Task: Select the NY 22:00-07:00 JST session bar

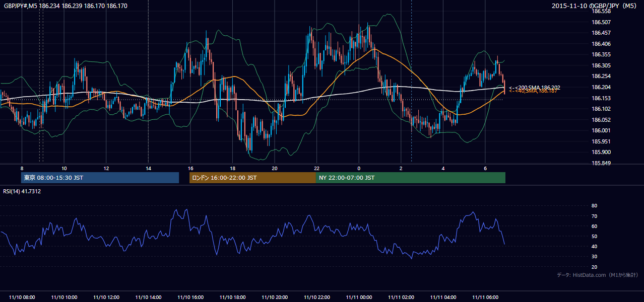Action: click(x=411, y=178)
